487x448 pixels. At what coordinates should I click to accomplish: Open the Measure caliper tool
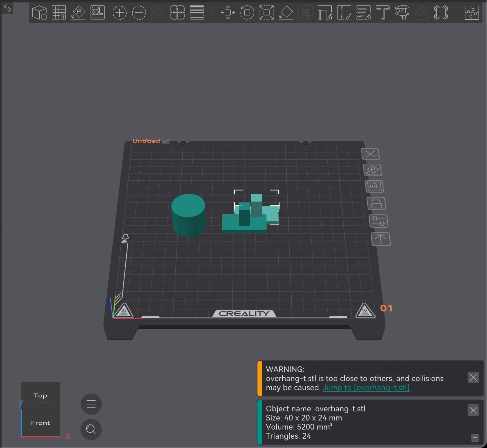402,13
